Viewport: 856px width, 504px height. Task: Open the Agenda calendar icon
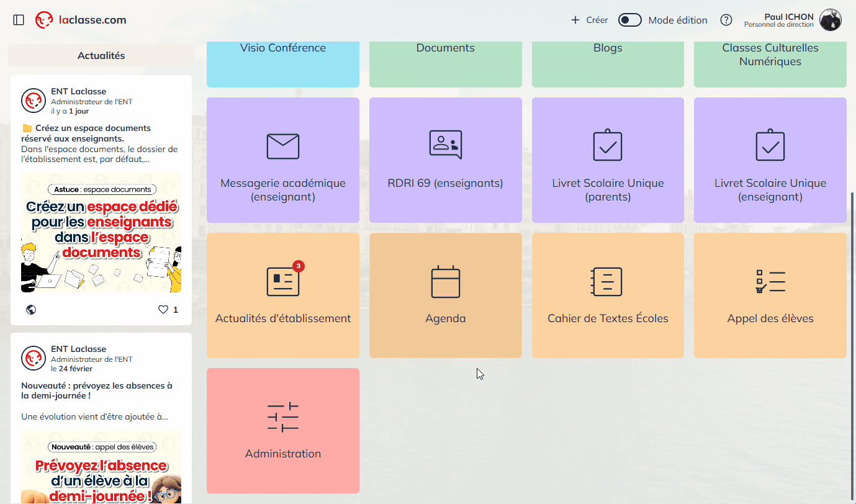(x=445, y=282)
